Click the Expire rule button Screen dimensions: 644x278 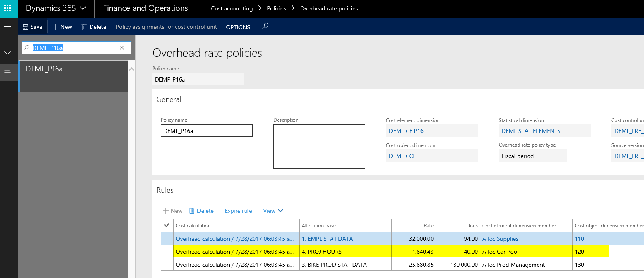[x=238, y=211]
